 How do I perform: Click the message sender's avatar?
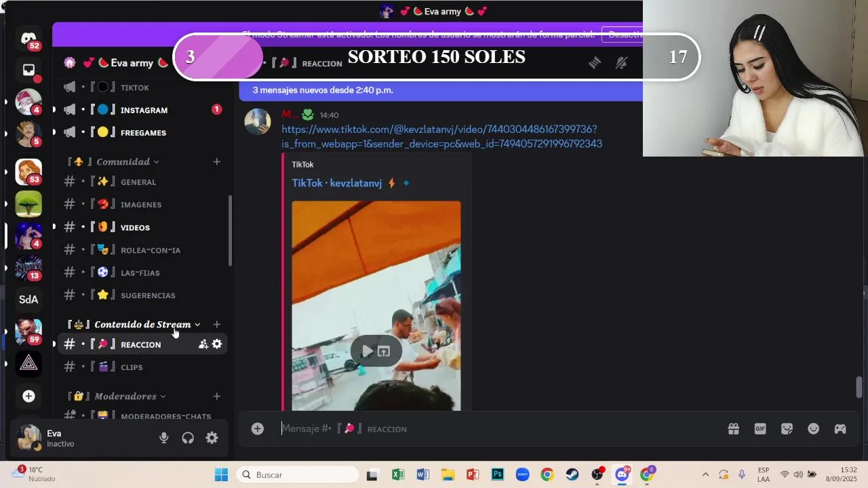pos(258,122)
